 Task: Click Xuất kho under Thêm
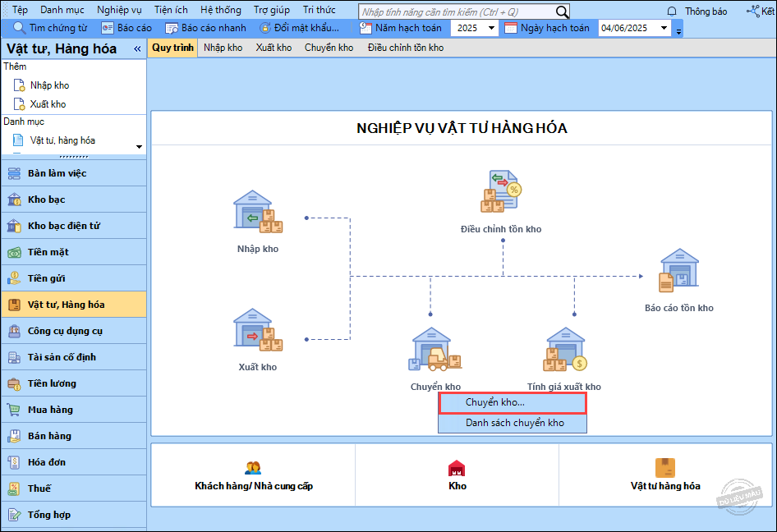48,104
